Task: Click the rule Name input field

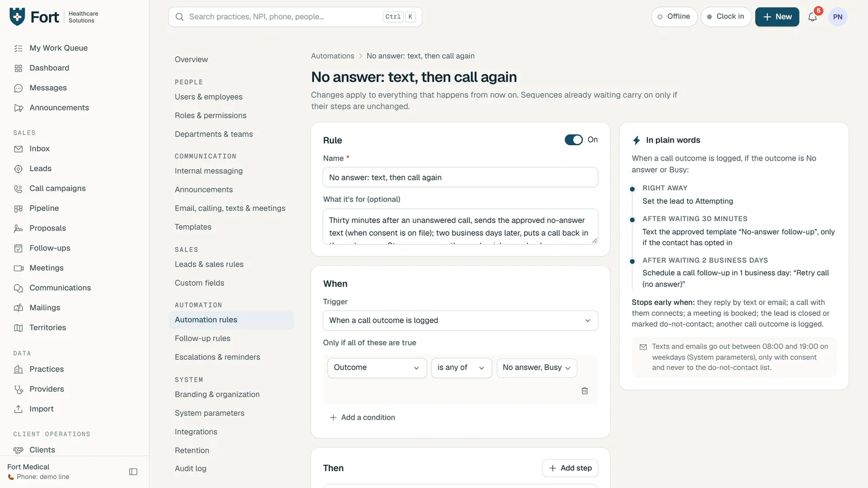Action: click(460, 177)
